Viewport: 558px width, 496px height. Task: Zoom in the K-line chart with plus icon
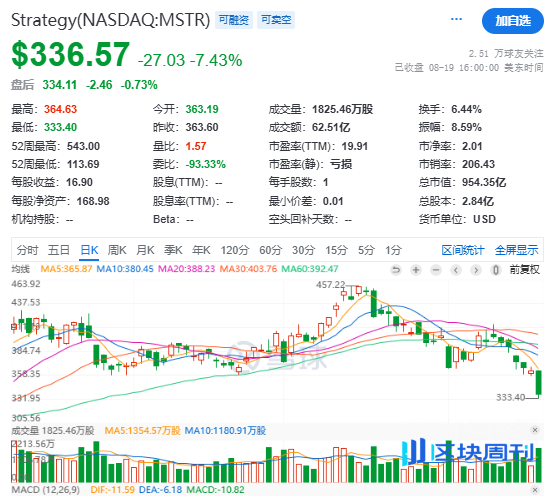tap(416, 270)
